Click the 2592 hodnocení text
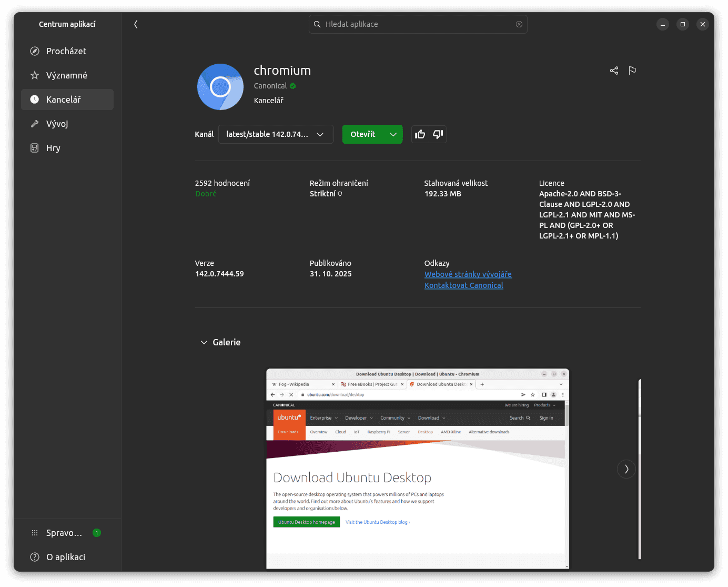The image size is (728, 587). (223, 183)
